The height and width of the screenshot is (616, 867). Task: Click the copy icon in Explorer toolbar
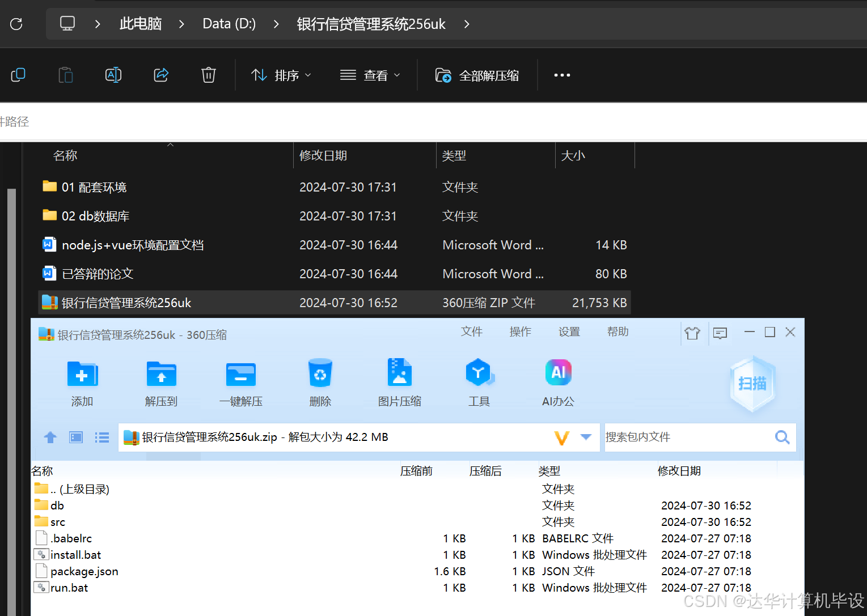tap(18, 75)
